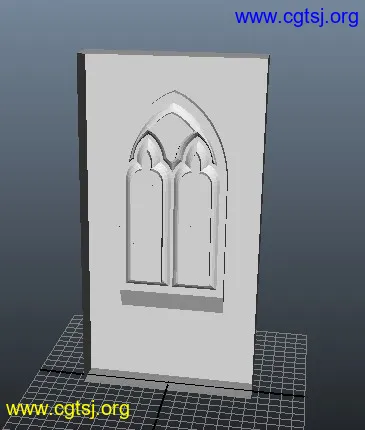Click the pointed apex of the outer arch
Screen dimensions: 365x430
174,91
